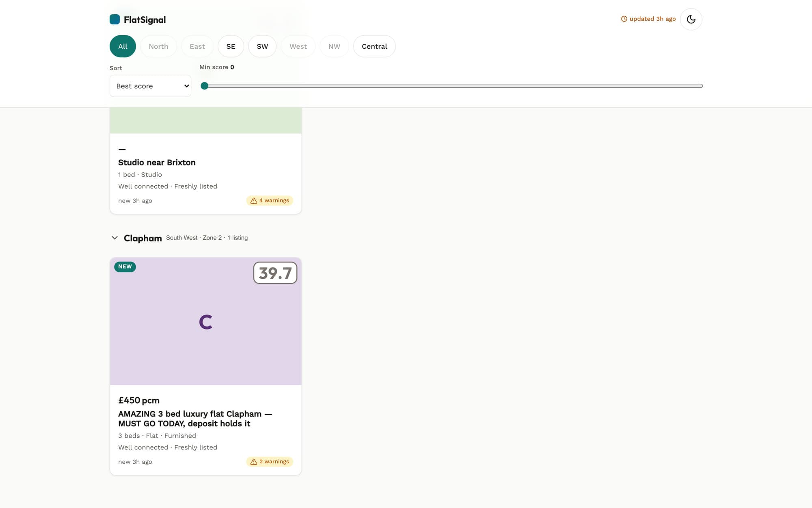Open the Best score sort dropdown
812x508 pixels.
click(150, 86)
